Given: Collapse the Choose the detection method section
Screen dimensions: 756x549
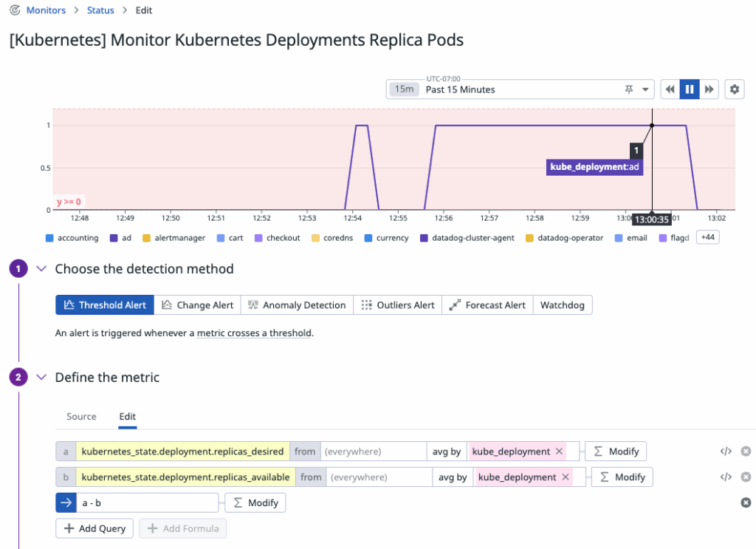Looking at the screenshot, I should tap(41, 269).
